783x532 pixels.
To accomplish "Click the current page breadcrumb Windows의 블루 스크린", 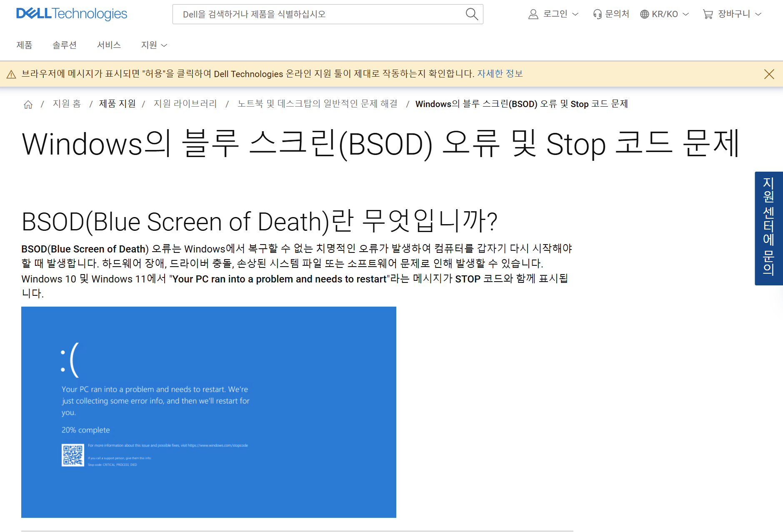I will click(521, 104).
